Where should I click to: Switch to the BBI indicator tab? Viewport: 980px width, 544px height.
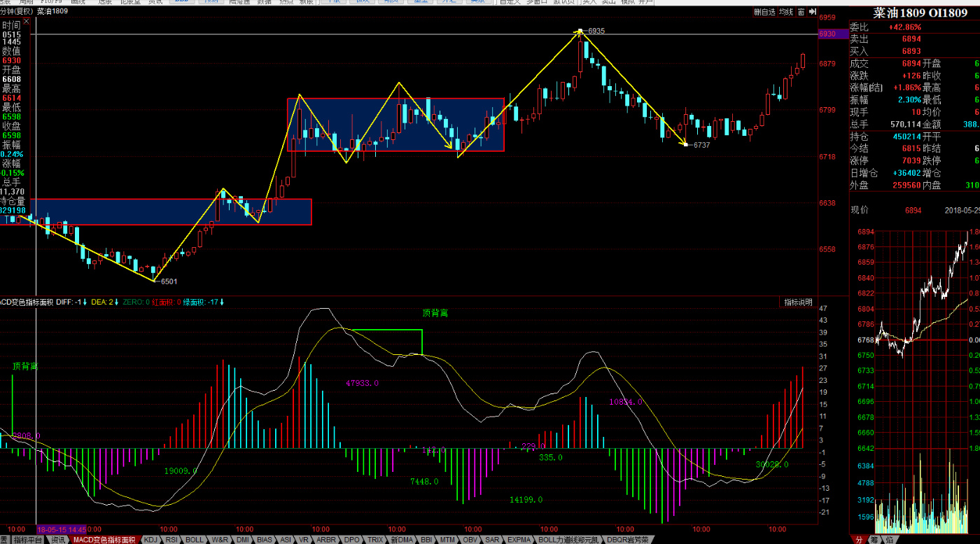point(426,540)
